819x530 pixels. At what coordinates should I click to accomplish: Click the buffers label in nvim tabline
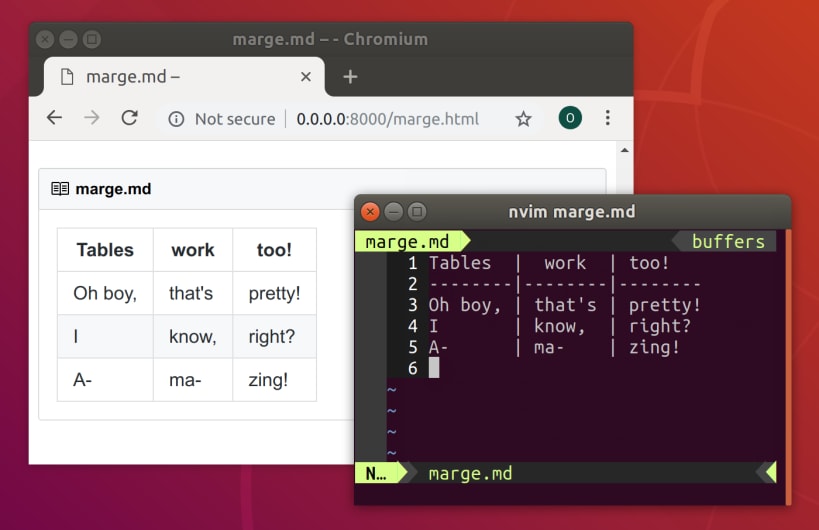coord(728,241)
